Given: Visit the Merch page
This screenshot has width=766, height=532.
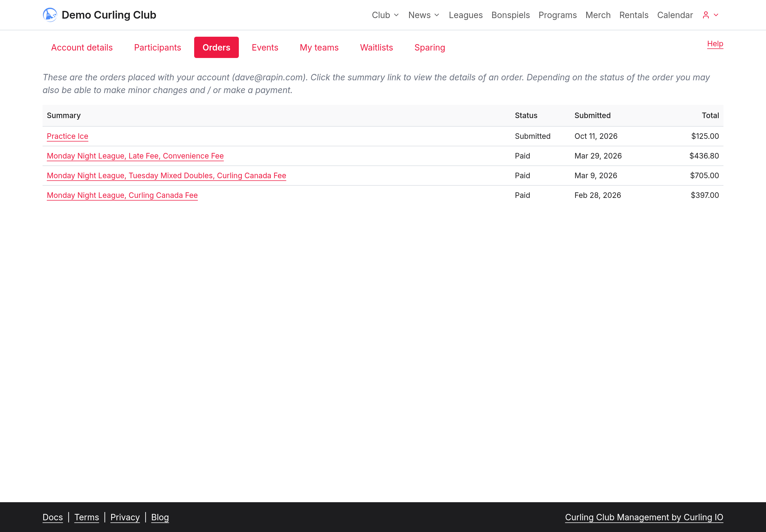Looking at the screenshot, I should tap(598, 15).
